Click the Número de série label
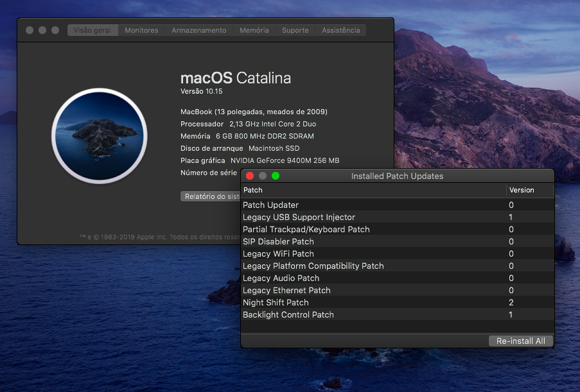The width and height of the screenshot is (580, 392). click(209, 173)
